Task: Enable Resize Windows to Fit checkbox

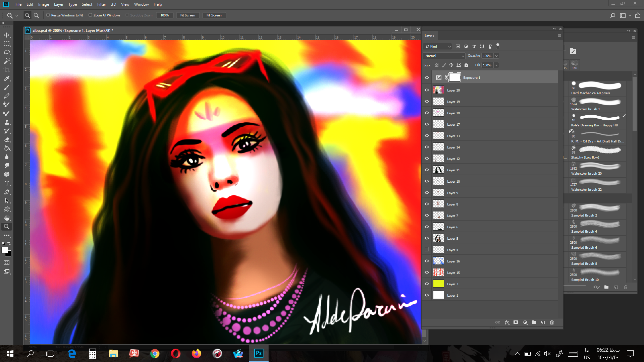Action: pyautogui.click(x=48, y=15)
